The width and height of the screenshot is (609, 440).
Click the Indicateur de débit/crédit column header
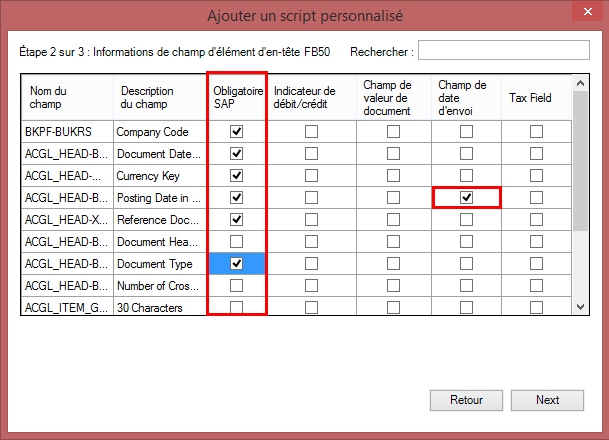click(312, 97)
